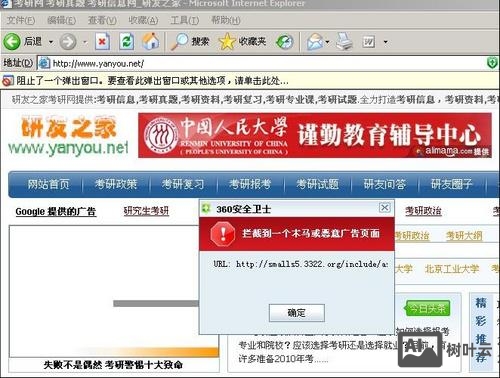This screenshot has width=500, height=378.
Task: Click the 中国人民大学 banner advertisement
Action: [x=315, y=135]
